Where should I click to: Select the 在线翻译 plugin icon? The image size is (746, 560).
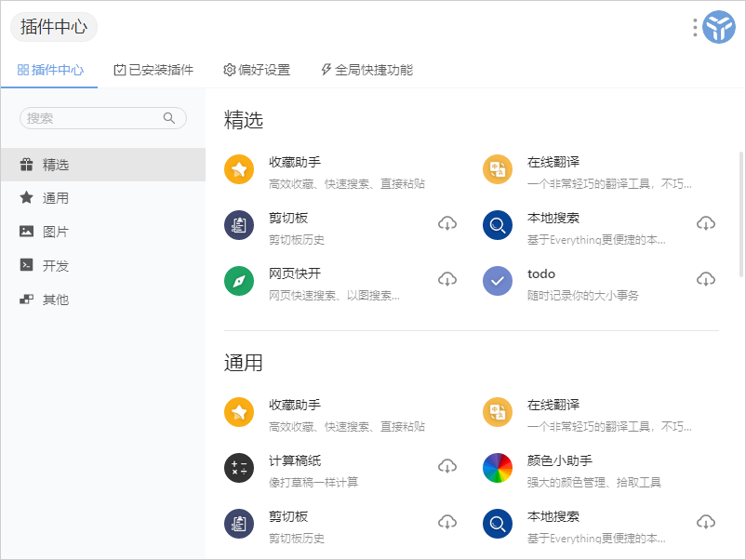tap(498, 169)
